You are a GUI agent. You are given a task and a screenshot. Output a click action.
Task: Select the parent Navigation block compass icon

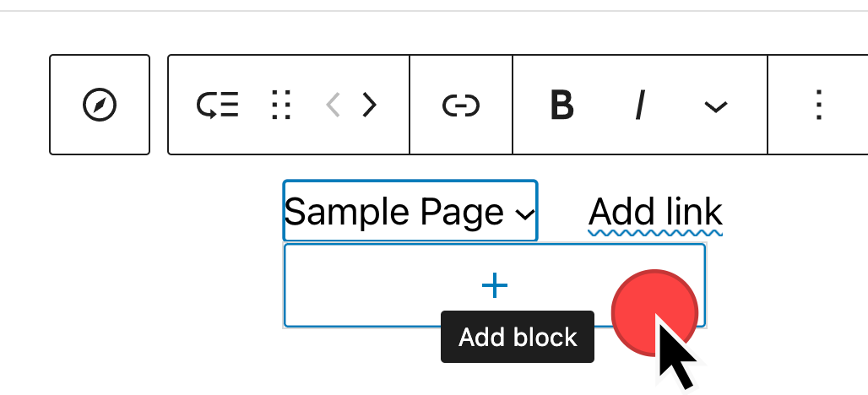100,106
